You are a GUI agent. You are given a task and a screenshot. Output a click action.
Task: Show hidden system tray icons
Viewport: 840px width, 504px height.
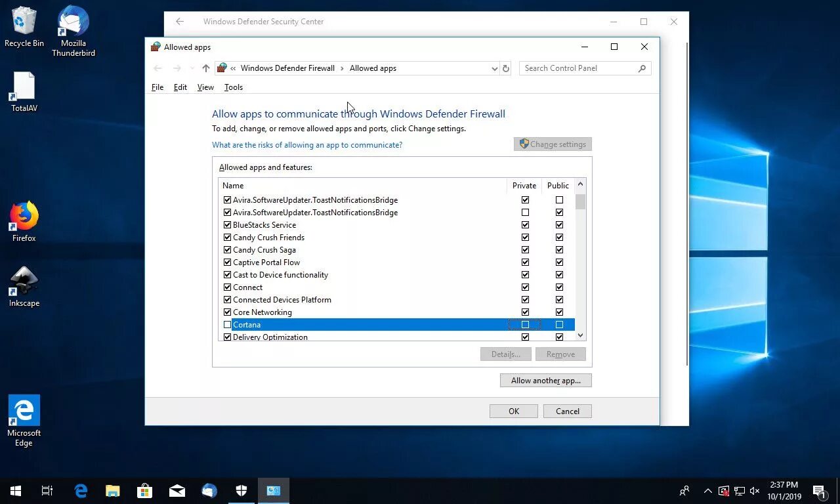pos(707,491)
